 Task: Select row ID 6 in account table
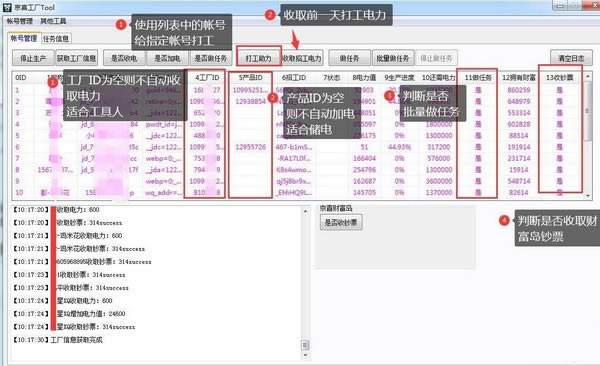click(17, 147)
